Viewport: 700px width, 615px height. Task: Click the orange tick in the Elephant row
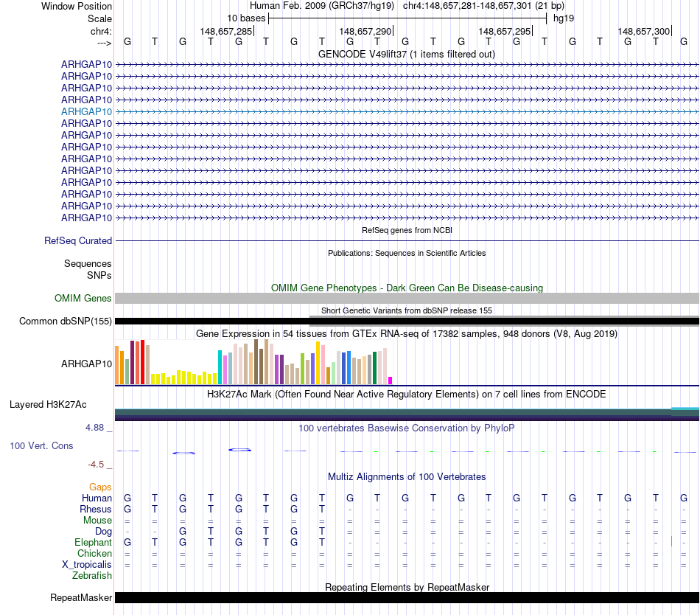point(671,541)
